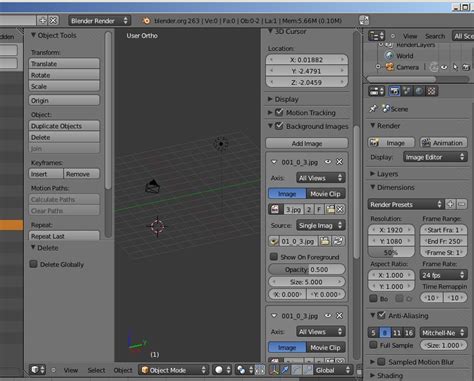The height and width of the screenshot is (381, 474).
Task: Click the render Animation button
Action: click(443, 143)
